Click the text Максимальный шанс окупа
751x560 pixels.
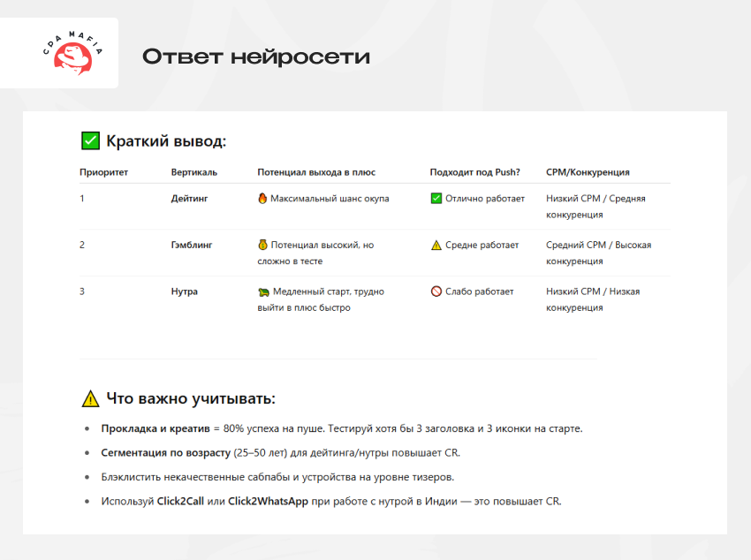(x=330, y=199)
